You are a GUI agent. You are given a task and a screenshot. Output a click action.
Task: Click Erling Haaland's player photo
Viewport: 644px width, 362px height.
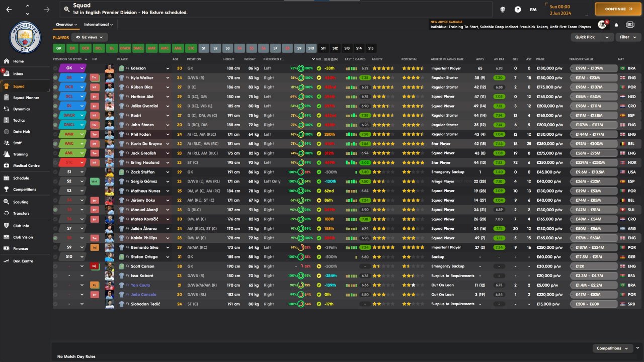click(x=110, y=162)
